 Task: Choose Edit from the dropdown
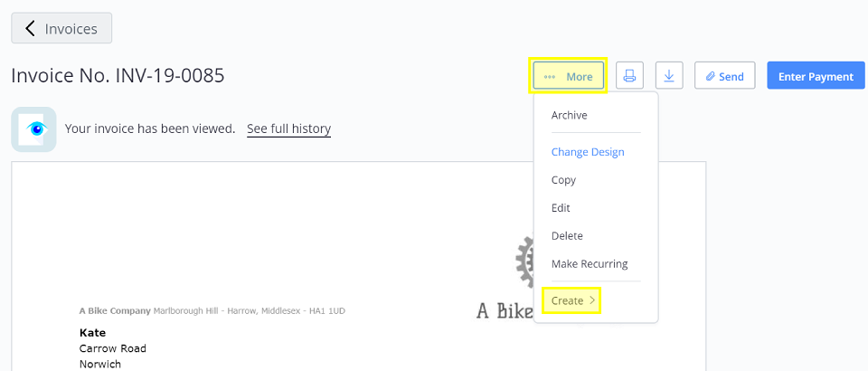tap(561, 207)
